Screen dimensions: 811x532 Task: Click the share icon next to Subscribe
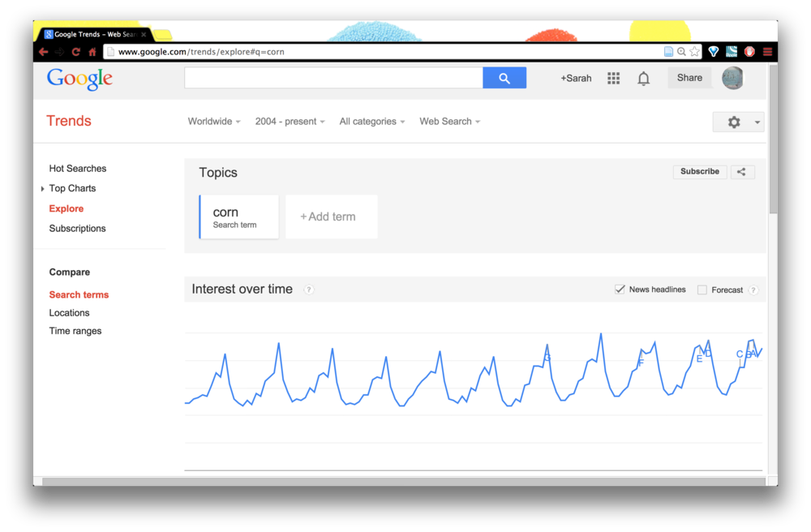coord(742,172)
